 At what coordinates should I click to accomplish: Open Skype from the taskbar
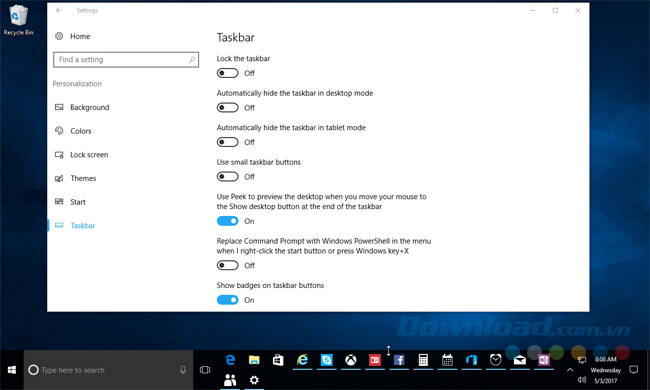coord(327,360)
